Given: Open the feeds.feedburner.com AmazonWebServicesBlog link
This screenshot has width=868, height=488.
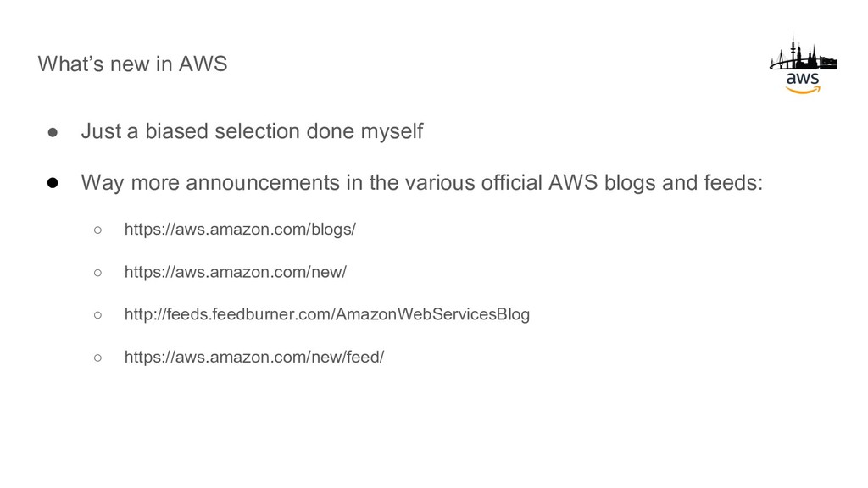Looking at the screenshot, I should (326, 314).
